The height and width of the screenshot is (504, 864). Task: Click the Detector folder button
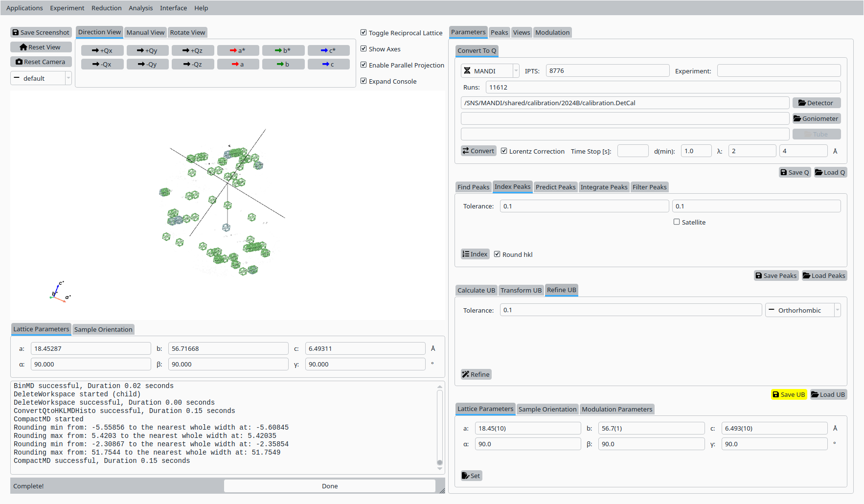pyautogui.click(x=816, y=103)
